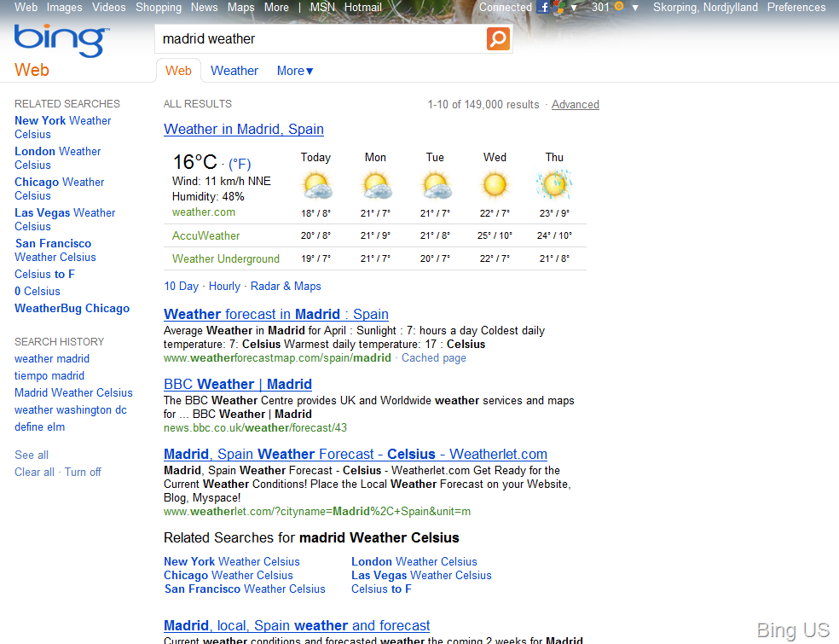The image size is (839, 644).
Task: Click the Facebook icon in top bar
Action: pyautogui.click(x=544, y=8)
